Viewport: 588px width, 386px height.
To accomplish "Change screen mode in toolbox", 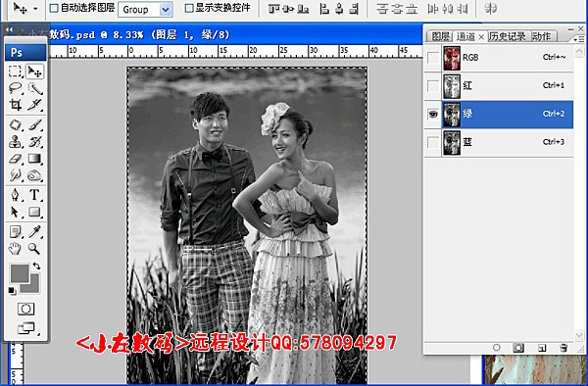I will [25, 328].
